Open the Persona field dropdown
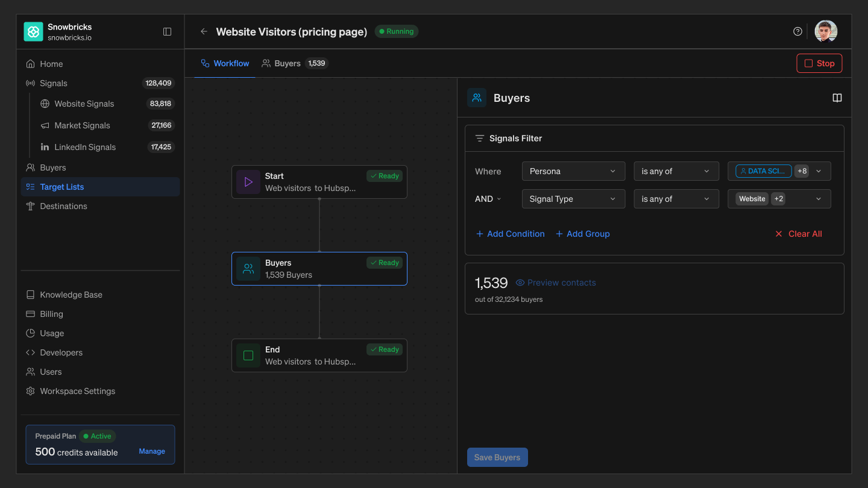This screenshot has width=868, height=488. click(x=573, y=171)
